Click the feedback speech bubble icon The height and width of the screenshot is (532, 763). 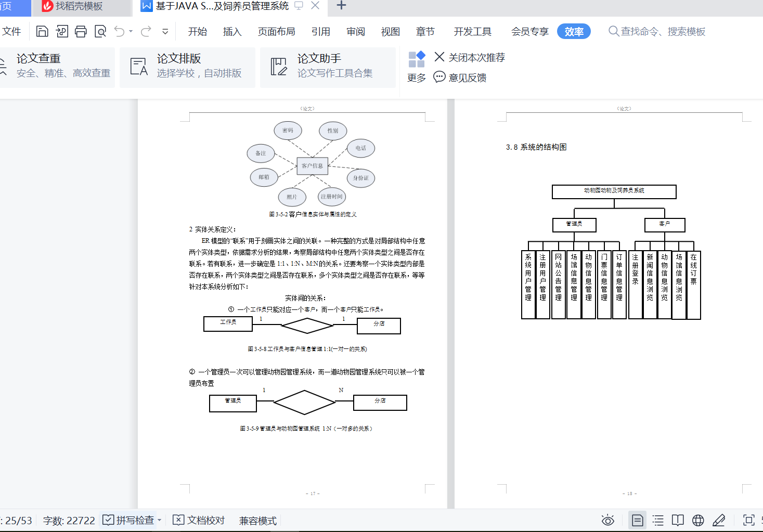click(439, 77)
